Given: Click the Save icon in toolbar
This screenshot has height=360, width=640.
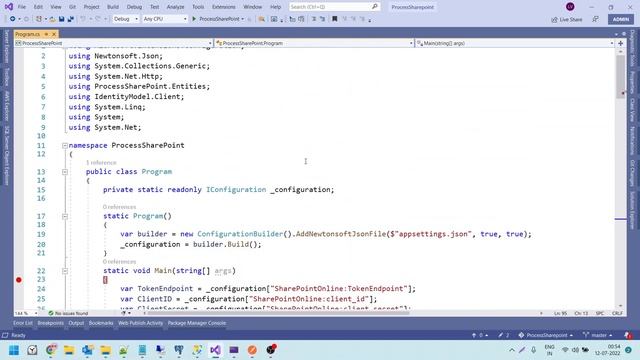Looking at the screenshot, I should click(62, 19).
